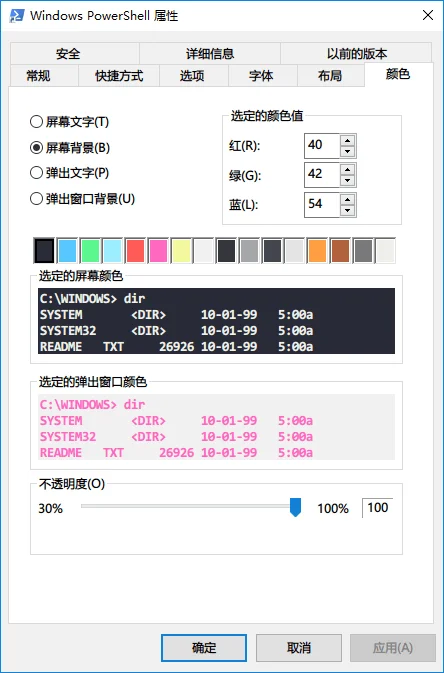Viewport: 444px width, 673px height.
Task: Decrease the 蓝(L) value with down arrow
Action: coord(347,210)
